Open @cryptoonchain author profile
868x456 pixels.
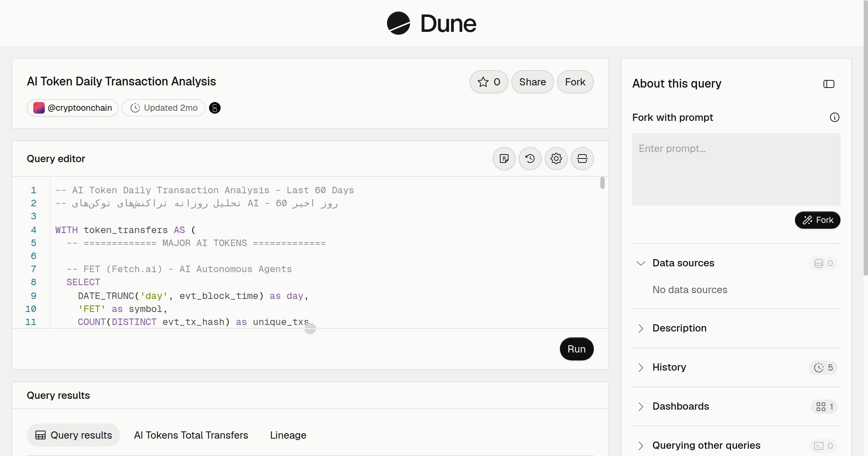73,108
